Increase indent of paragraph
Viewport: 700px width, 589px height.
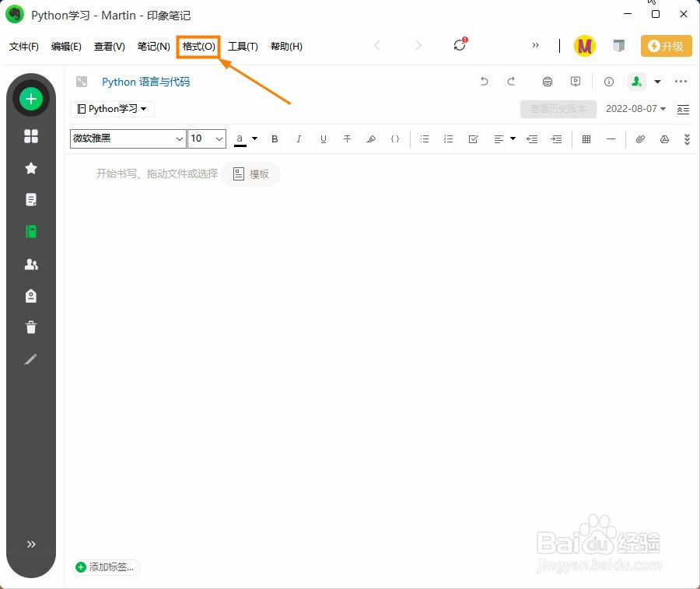556,139
